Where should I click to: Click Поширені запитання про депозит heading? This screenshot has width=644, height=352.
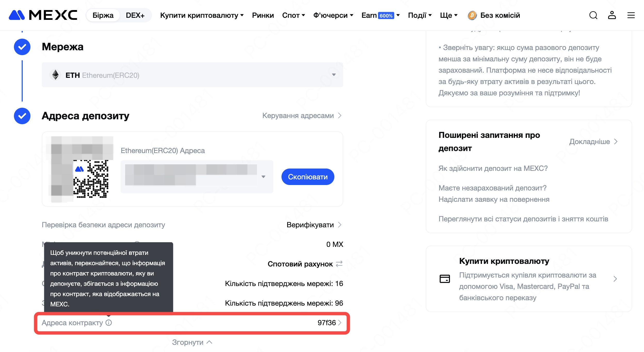point(489,141)
